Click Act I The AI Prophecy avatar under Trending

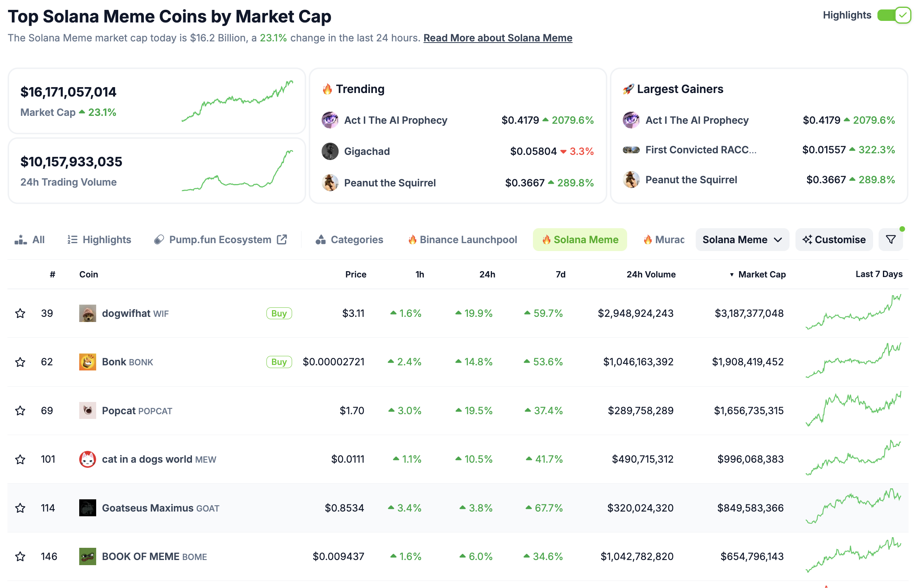point(330,120)
